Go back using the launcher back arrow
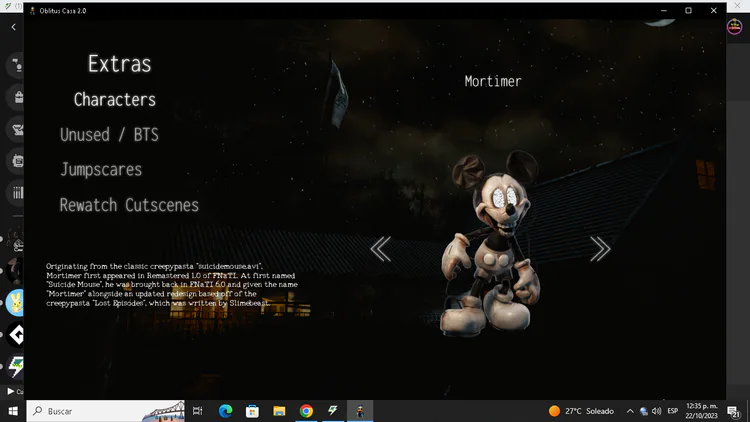The width and height of the screenshot is (750, 422). point(13,27)
